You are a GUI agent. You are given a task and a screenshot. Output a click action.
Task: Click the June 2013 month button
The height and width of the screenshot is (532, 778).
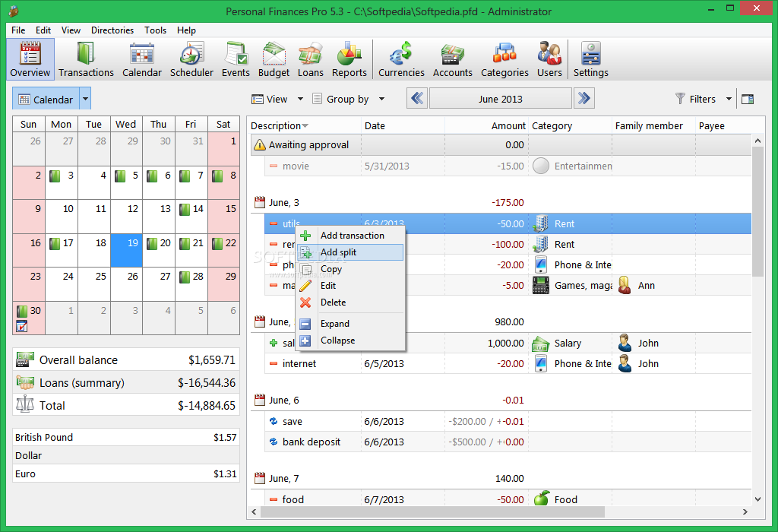tap(500, 99)
